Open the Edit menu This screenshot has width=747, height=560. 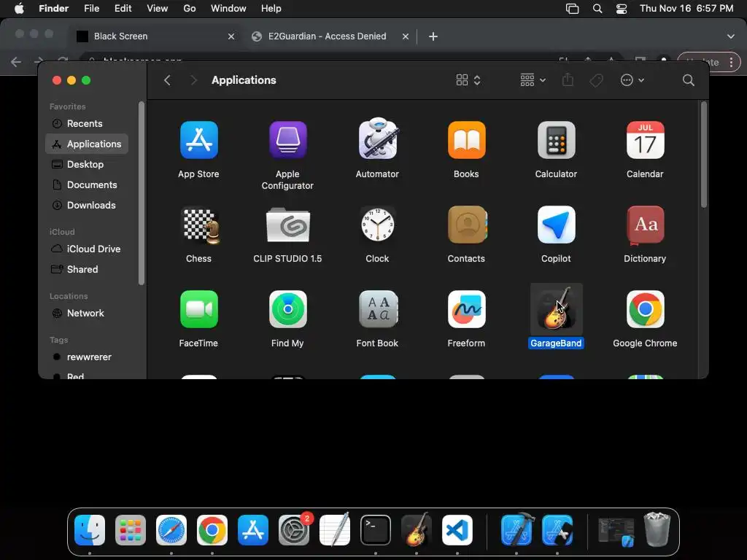coord(123,9)
